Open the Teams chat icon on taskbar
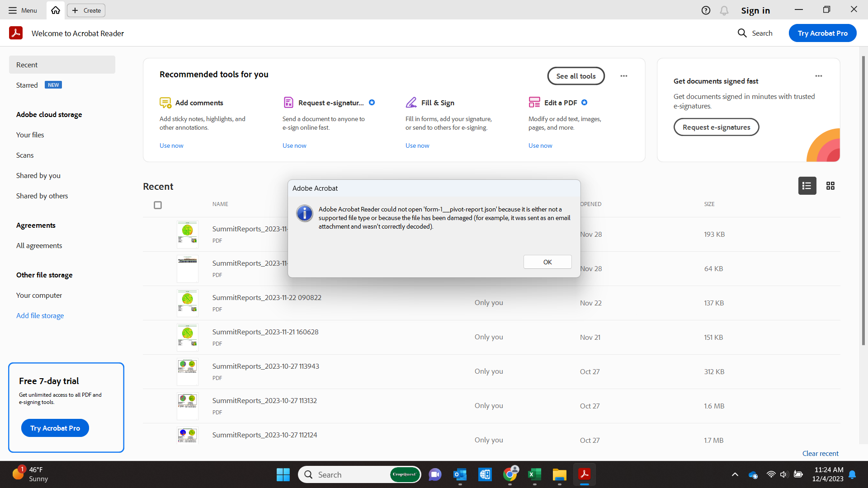Image resolution: width=868 pixels, height=488 pixels. 435,474
